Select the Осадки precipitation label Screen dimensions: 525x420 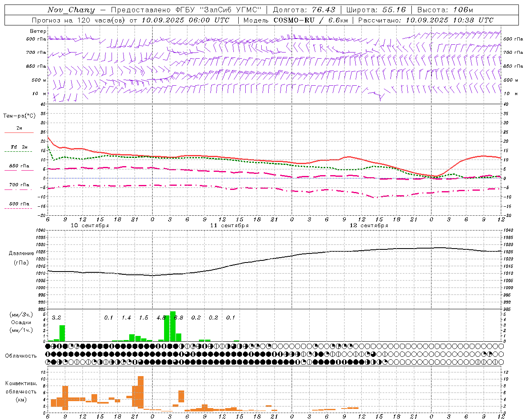pyautogui.click(x=21, y=322)
